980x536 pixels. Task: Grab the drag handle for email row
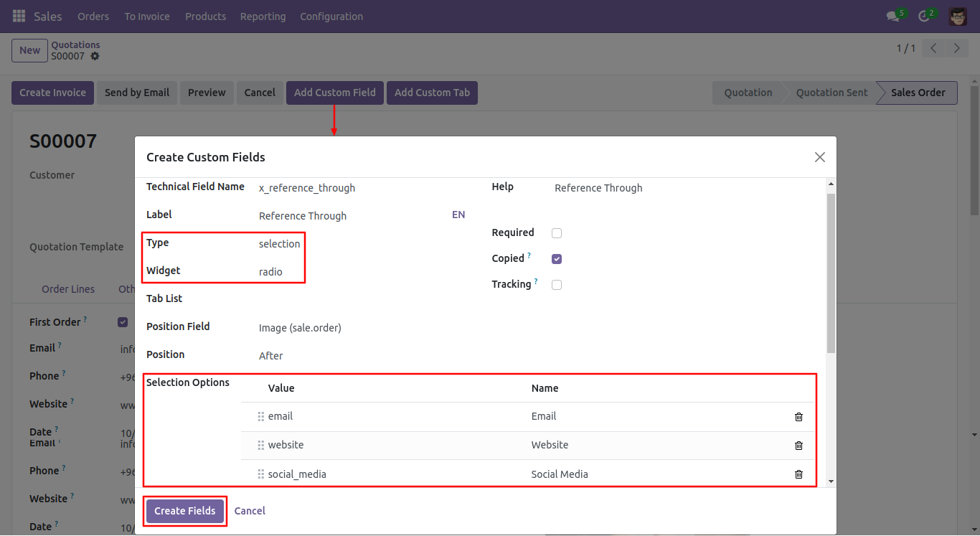click(x=261, y=416)
